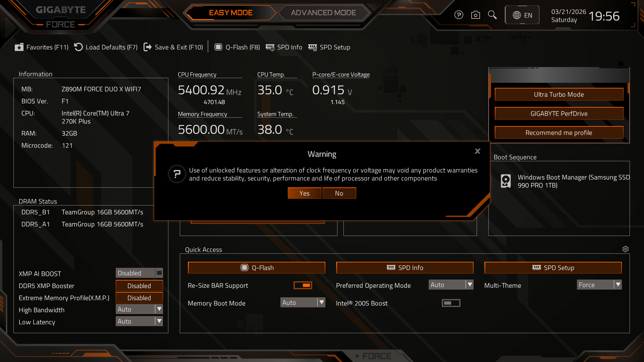Click Load Defaults (F7) reset icon
This screenshot has height=362, width=644.
(x=78, y=47)
